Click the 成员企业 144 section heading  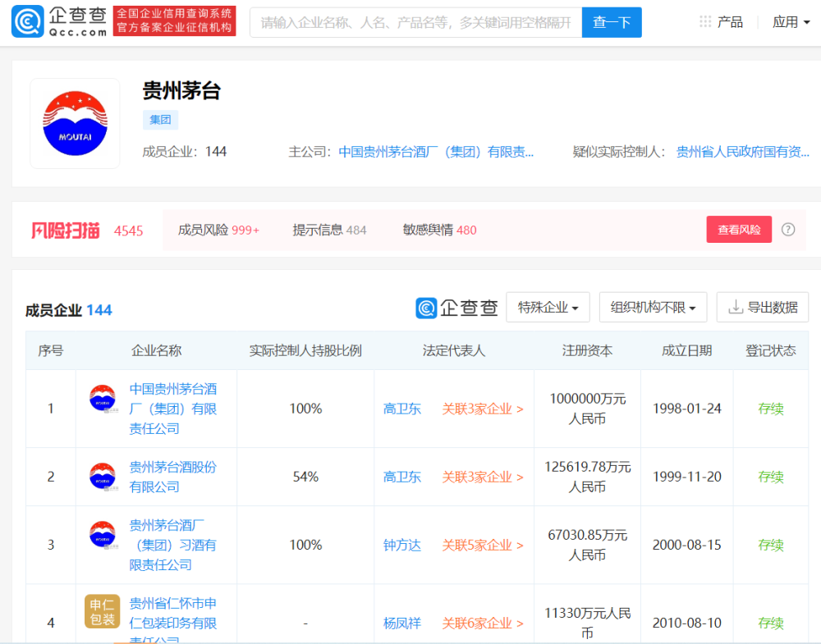(x=69, y=310)
